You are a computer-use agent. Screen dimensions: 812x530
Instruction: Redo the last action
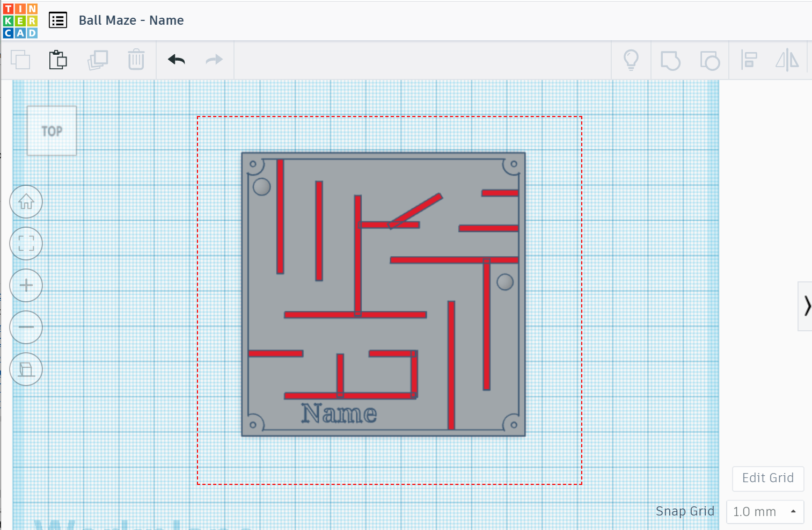(214, 60)
